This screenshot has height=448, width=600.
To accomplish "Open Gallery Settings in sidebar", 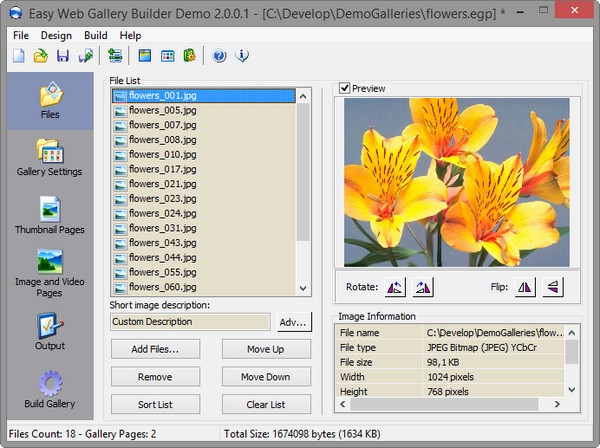I will [x=49, y=157].
